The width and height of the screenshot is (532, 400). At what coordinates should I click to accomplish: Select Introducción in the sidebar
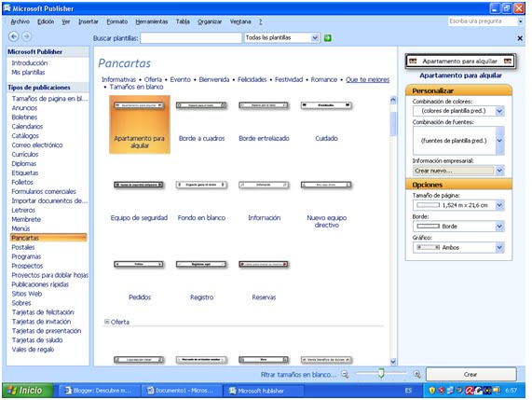coord(30,63)
